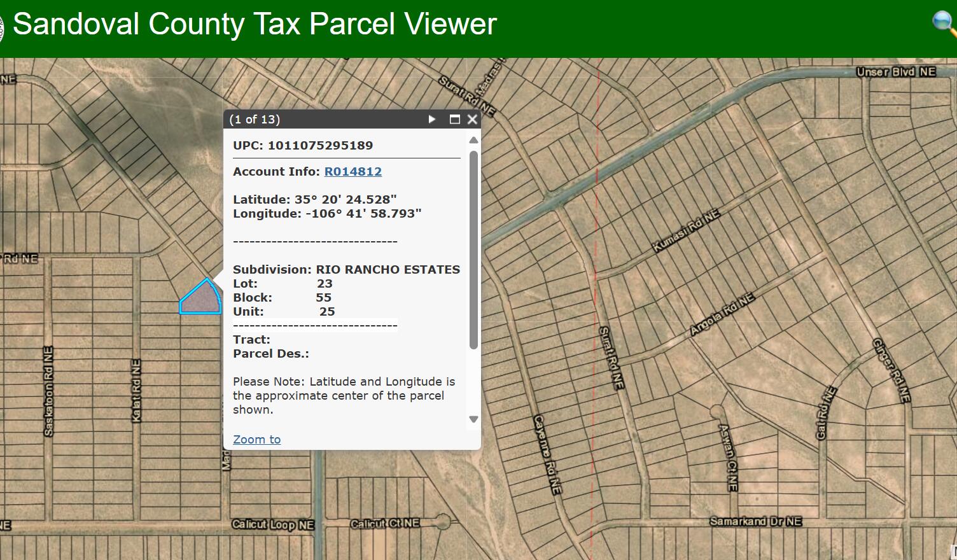The height and width of the screenshot is (560, 957).
Task: Click the popup's vertical scrollbar thumb
Action: (x=473, y=249)
